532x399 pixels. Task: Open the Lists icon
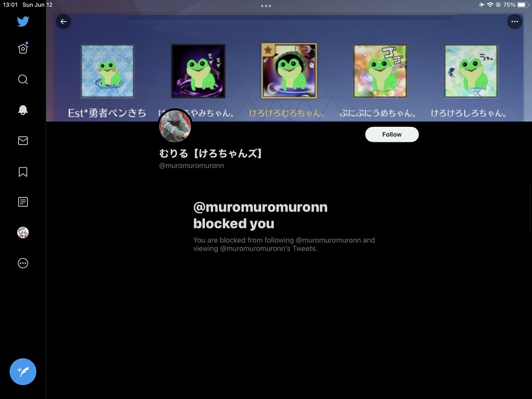pos(23,202)
